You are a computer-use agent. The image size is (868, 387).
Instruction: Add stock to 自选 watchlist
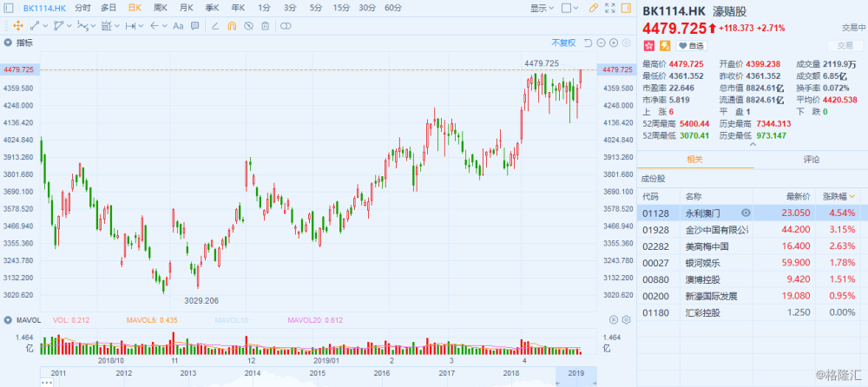click(692, 45)
